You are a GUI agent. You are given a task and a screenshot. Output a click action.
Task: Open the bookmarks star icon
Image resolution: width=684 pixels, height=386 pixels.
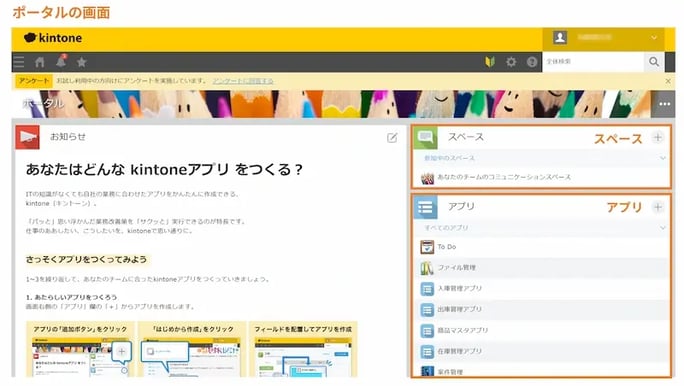pos(82,62)
